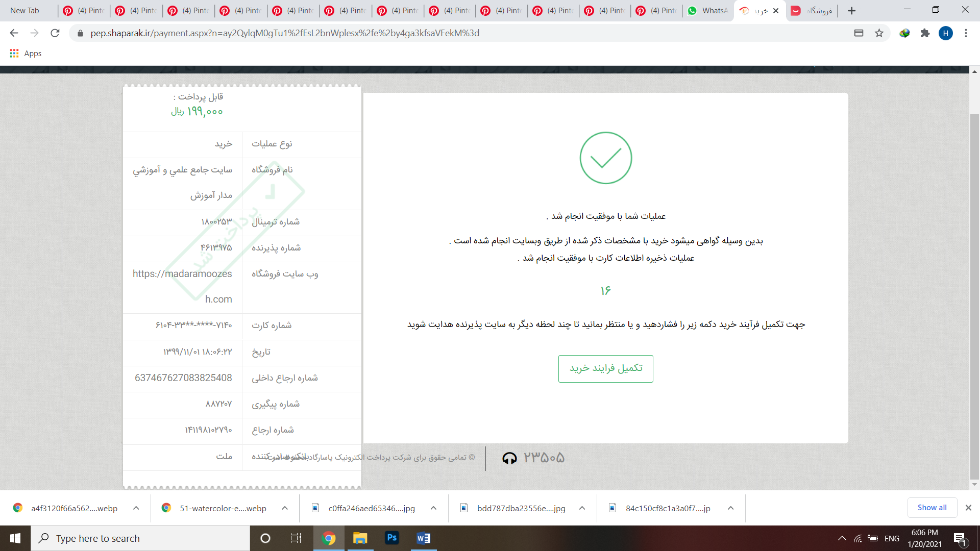
Task: Reload the payment page
Action: click(55, 33)
